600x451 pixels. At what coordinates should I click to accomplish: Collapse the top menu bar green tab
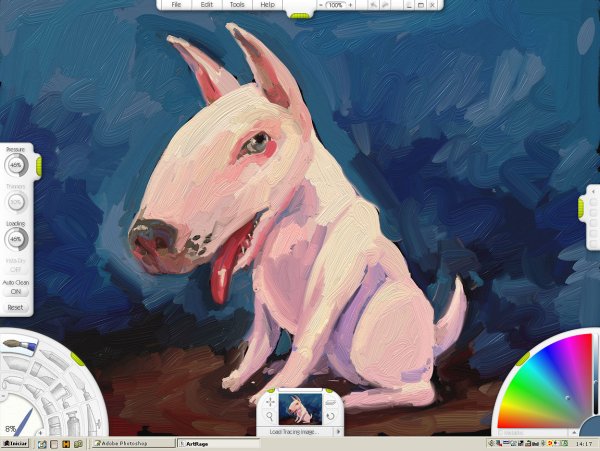click(299, 13)
